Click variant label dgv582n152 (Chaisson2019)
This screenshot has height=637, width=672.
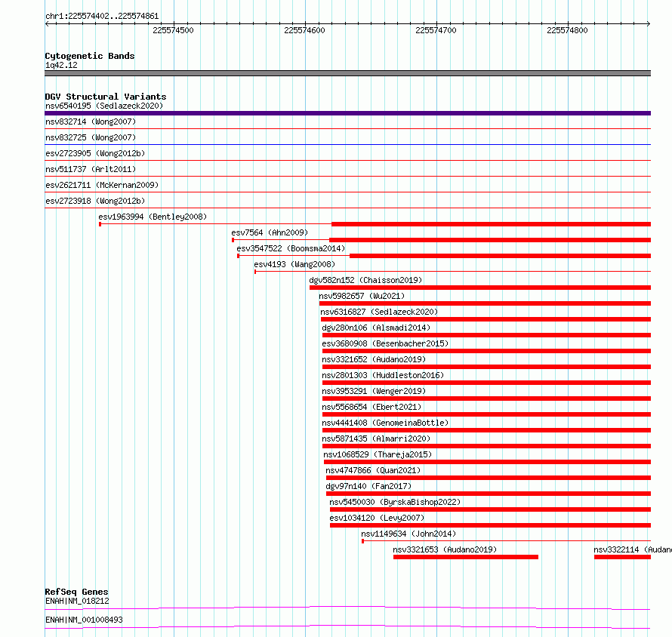[x=365, y=280]
